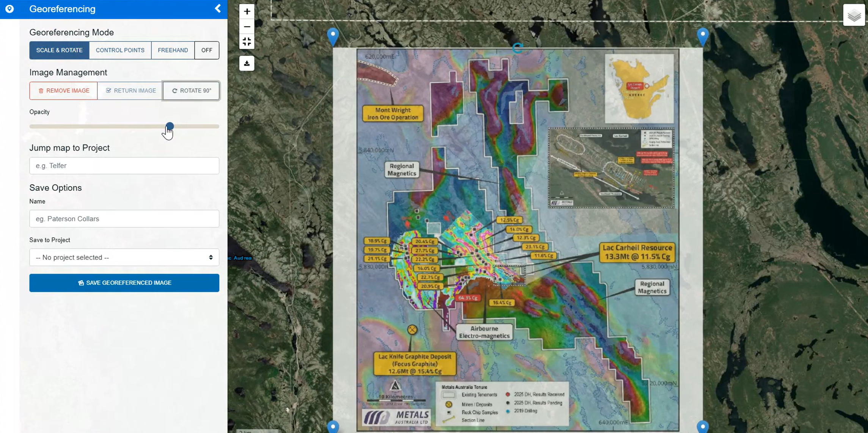Zoom in on the map
Viewport: 868px width, 433px height.
click(x=247, y=11)
